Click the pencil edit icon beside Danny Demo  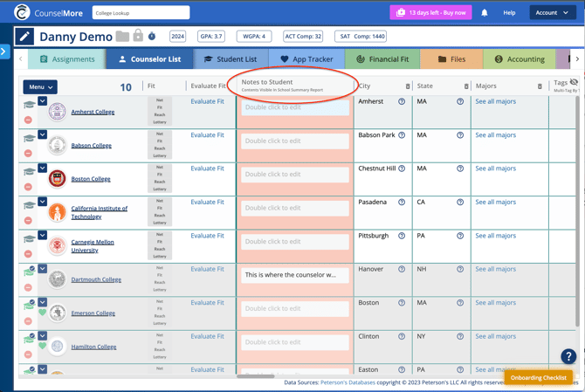[24, 37]
